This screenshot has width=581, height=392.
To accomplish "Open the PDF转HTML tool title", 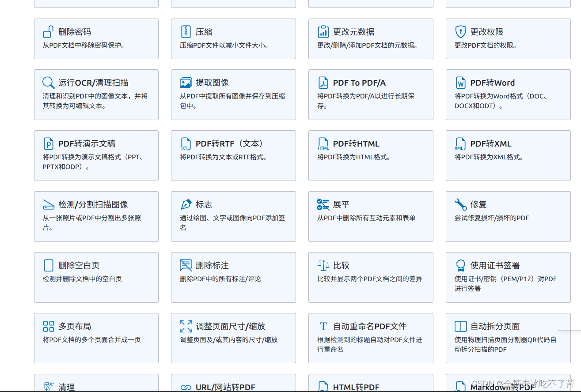I will [x=356, y=143].
